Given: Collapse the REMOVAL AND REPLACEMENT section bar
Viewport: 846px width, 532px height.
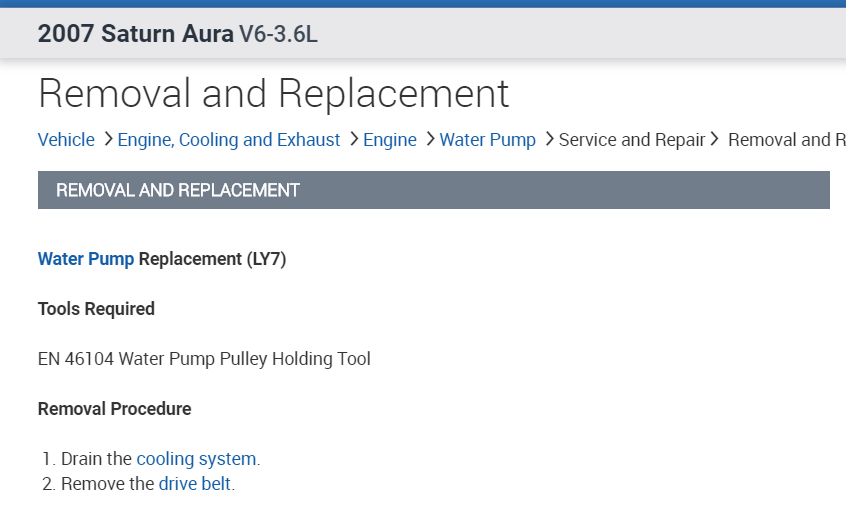Looking at the screenshot, I should [x=433, y=190].
